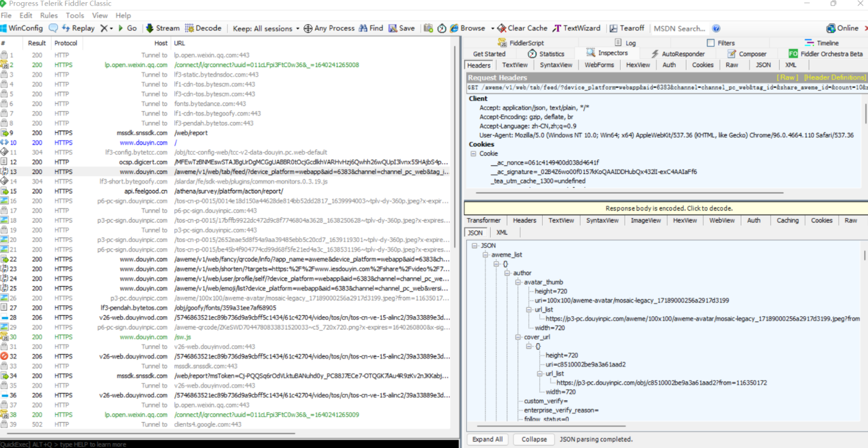Switch to the AutoResponder tab

point(677,54)
